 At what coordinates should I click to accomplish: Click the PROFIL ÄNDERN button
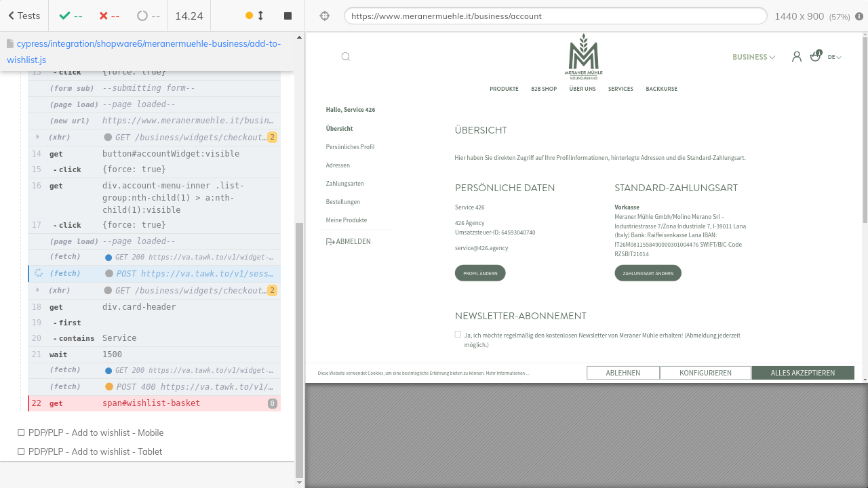point(480,273)
